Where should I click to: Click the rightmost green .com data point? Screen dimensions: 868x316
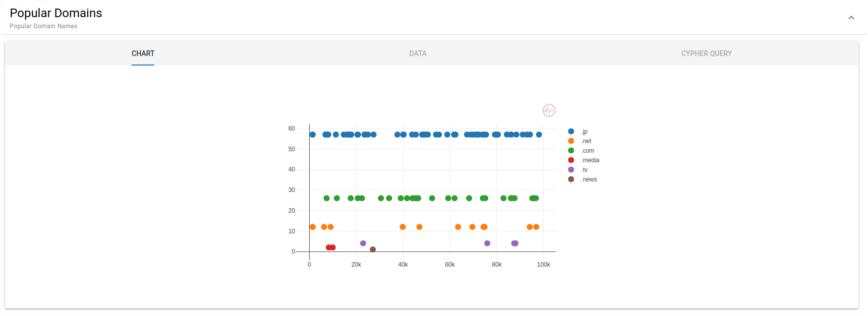click(537, 198)
